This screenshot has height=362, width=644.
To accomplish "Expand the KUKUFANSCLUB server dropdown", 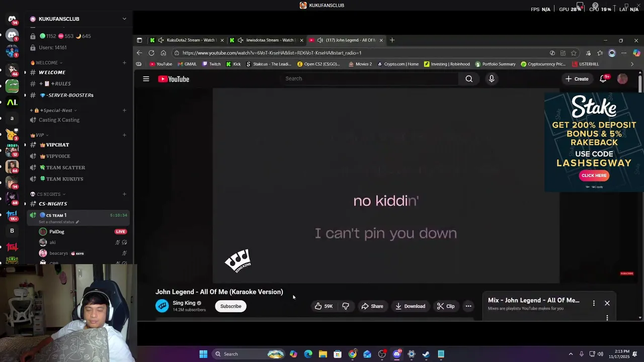I will [x=124, y=19].
